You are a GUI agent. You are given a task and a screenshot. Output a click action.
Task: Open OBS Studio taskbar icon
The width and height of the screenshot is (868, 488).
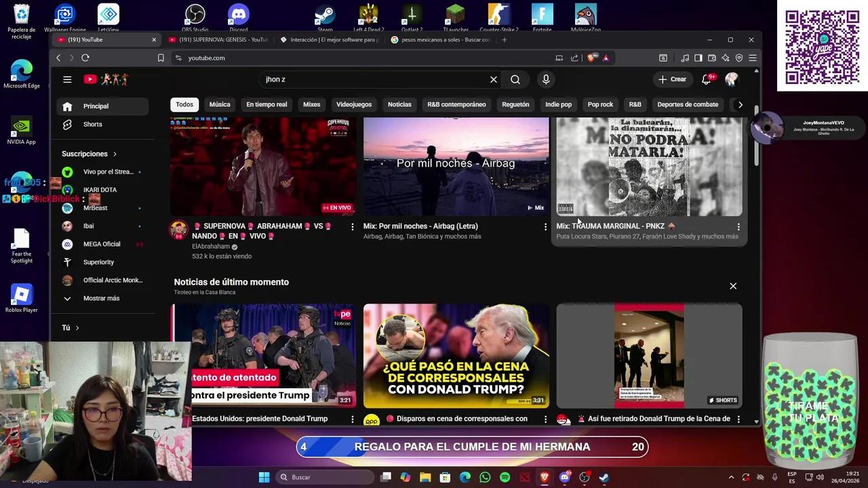pyautogui.click(x=585, y=477)
